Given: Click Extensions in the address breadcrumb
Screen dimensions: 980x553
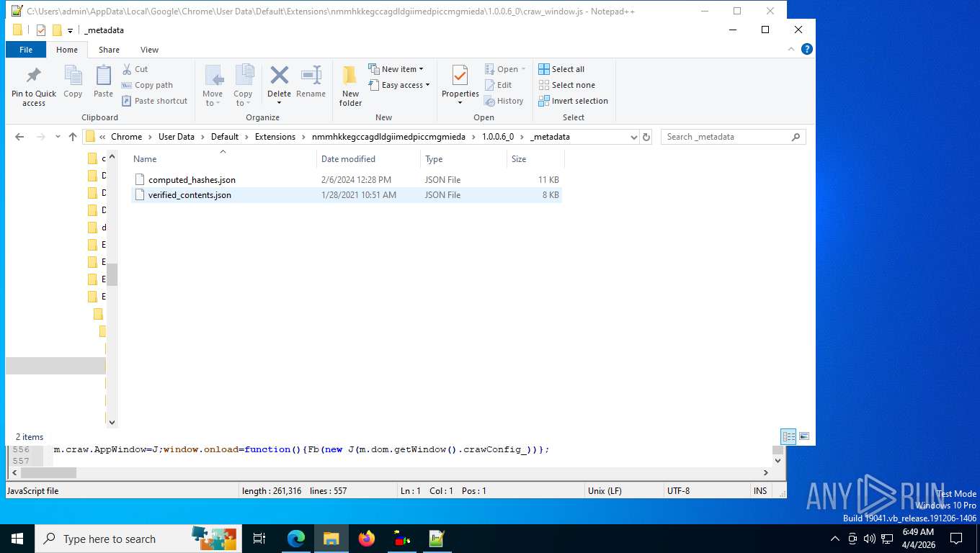Looking at the screenshot, I should [275, 137].
